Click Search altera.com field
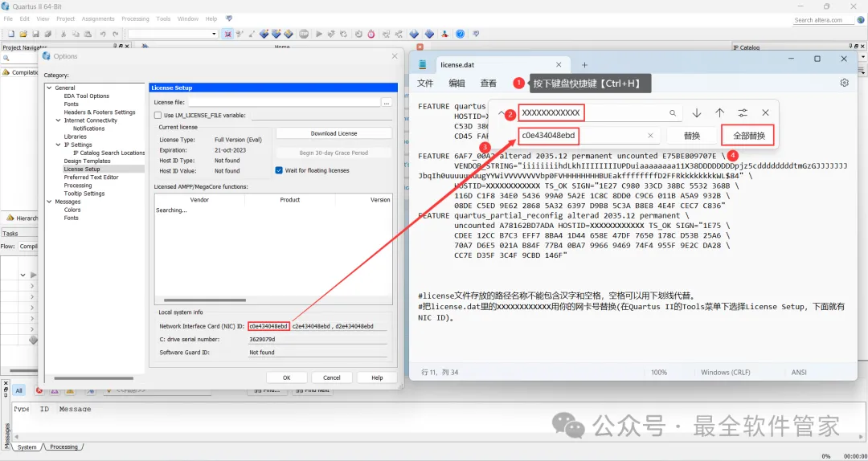 823,20
